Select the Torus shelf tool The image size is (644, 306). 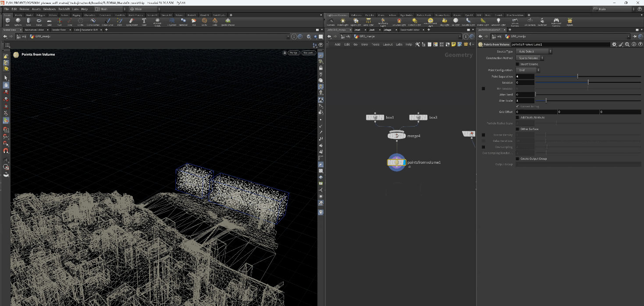tap(39, 21)
